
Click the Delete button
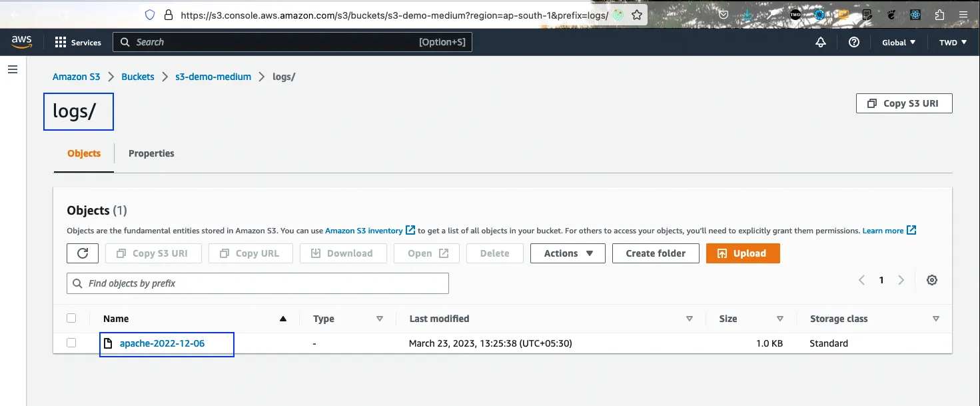494,253
